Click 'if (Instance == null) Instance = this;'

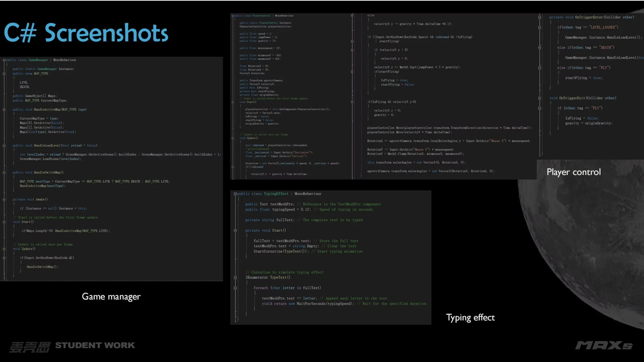(53, 208)
